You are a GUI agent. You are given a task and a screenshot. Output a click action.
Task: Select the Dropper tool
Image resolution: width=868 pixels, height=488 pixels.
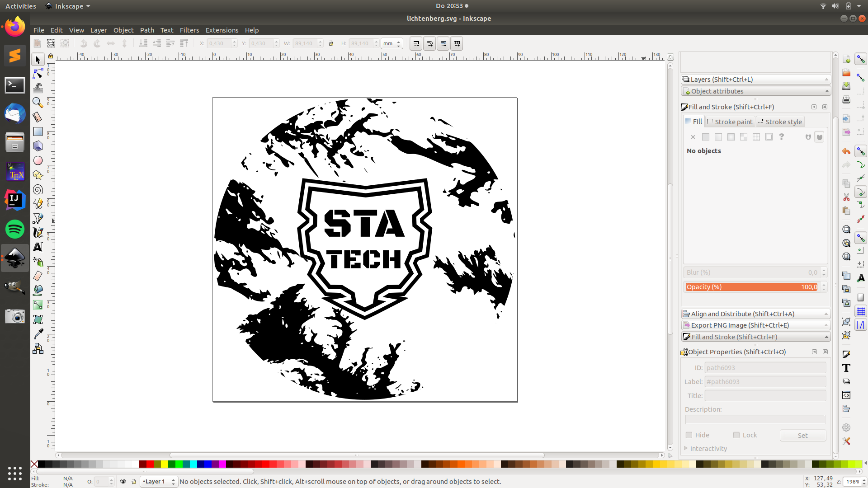[x=38, y=333]
